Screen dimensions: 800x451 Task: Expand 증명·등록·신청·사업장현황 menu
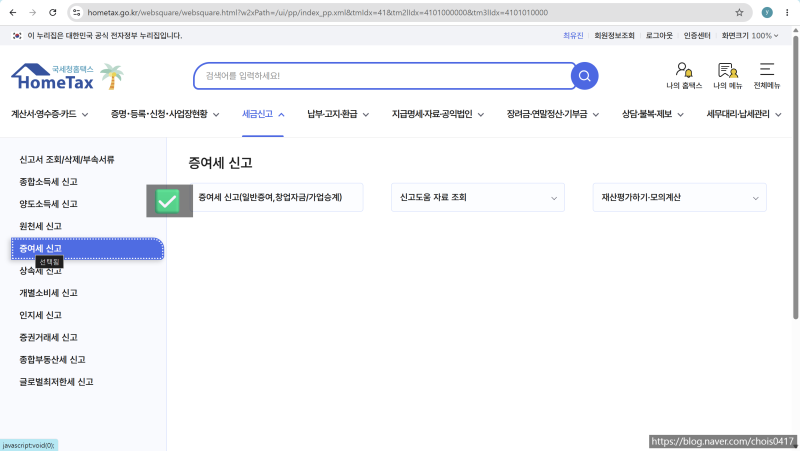click(165, 114)
